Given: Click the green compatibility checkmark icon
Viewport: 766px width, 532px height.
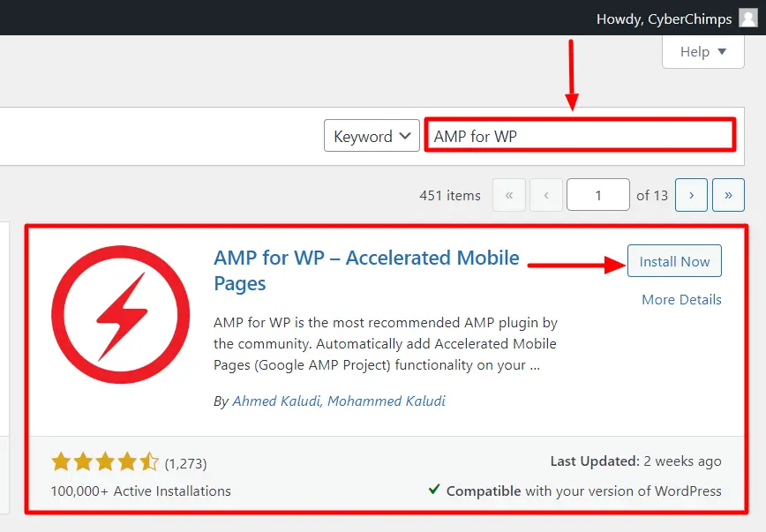Looking at the screenshot, I should [x=434, y=489].
